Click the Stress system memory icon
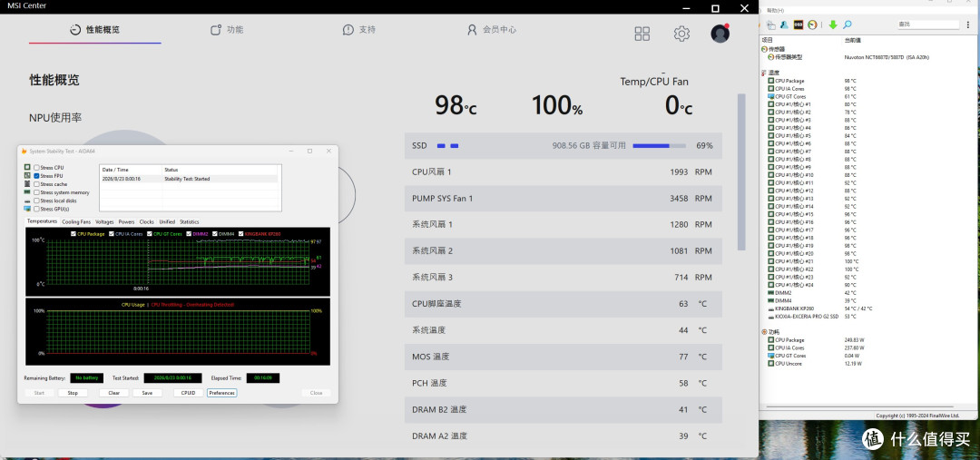This screenshot has width=980, height=460. coord(27,191)
